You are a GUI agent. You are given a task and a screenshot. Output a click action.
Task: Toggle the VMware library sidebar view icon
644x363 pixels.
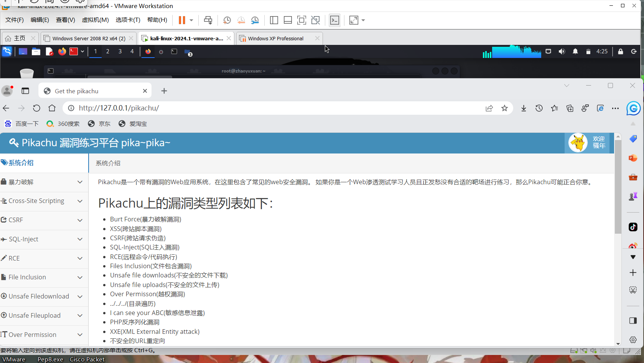(x=274, y=20)
